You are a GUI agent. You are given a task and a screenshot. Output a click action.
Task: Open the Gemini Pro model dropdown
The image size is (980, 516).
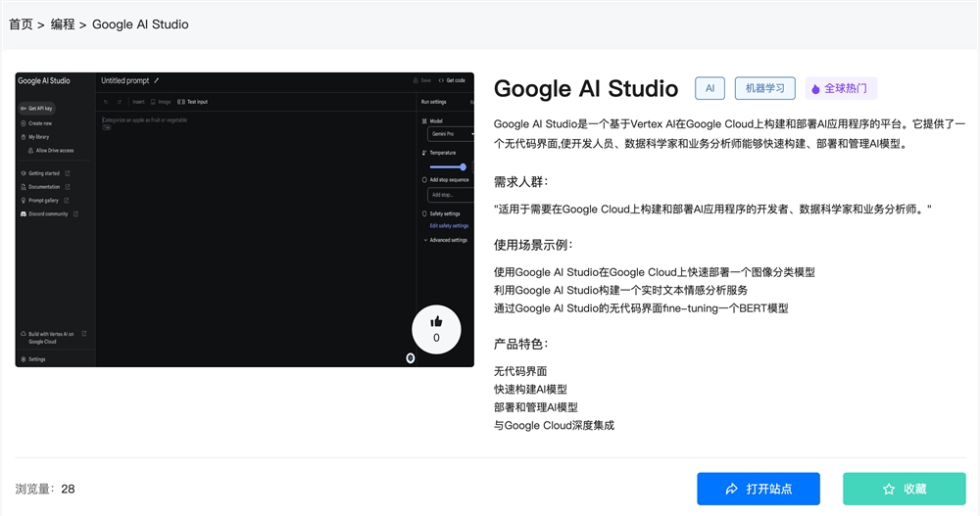(451, 134)
